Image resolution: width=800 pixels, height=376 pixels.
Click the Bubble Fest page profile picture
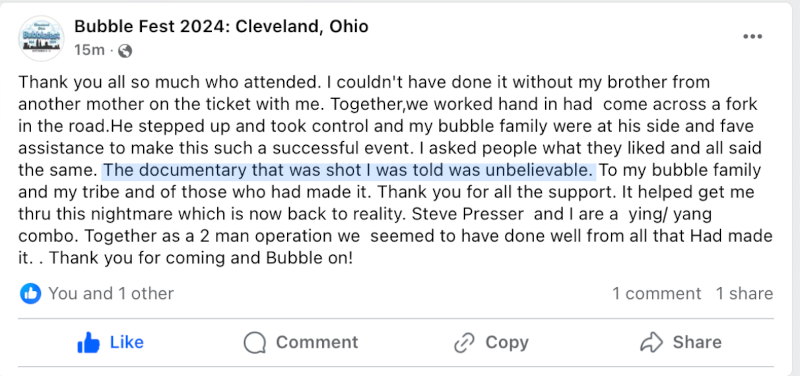tap(42, 39)
